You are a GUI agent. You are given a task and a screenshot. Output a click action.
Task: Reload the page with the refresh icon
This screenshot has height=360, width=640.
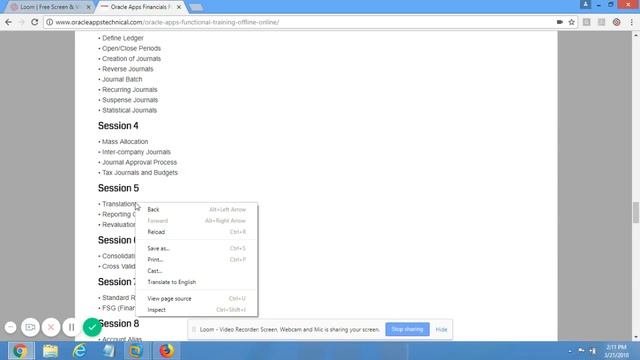tap(35, 22)
